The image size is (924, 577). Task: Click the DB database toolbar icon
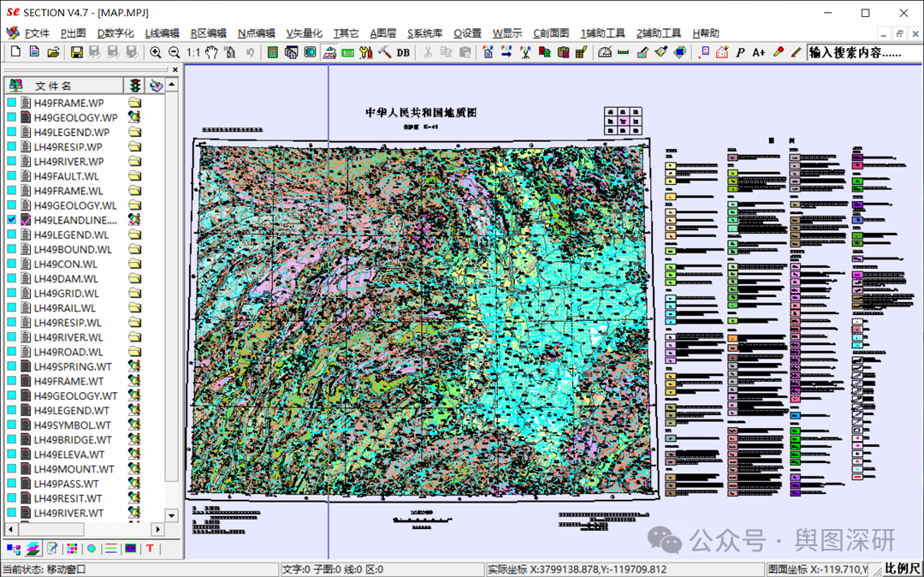(x=403, y=52)
